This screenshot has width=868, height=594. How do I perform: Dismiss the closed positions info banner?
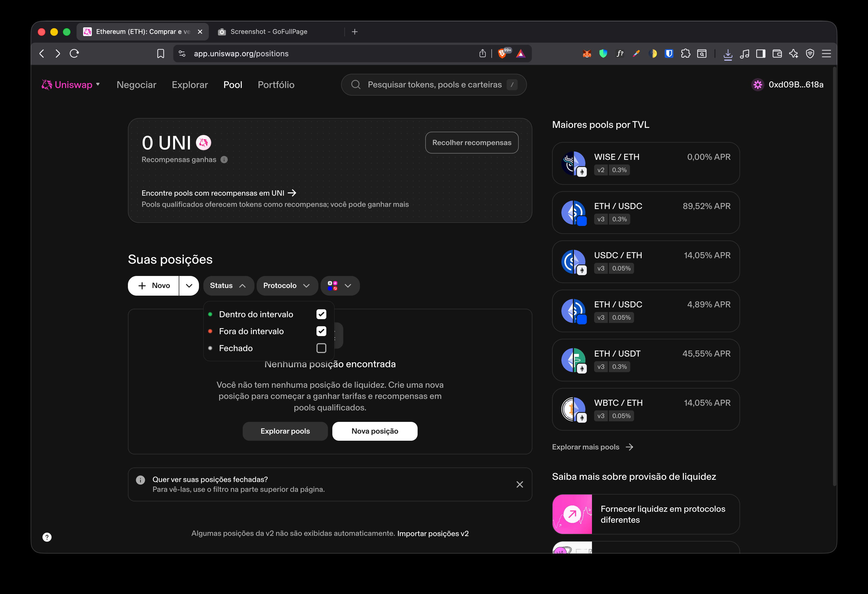(x=520, y=485)
